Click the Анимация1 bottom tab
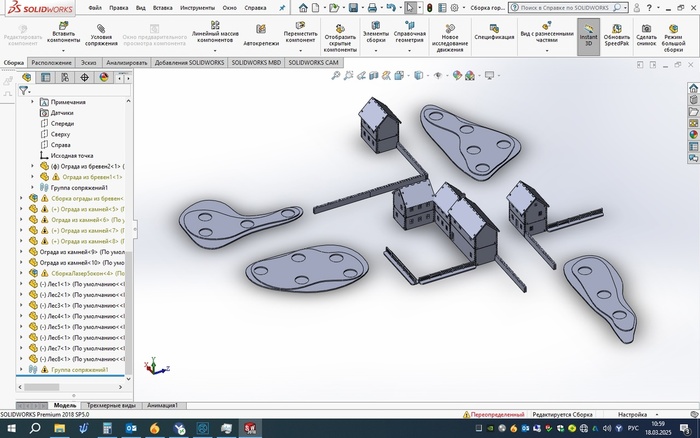Image resolution: width=700 pixels, height=438 pixels. point(162,405)
